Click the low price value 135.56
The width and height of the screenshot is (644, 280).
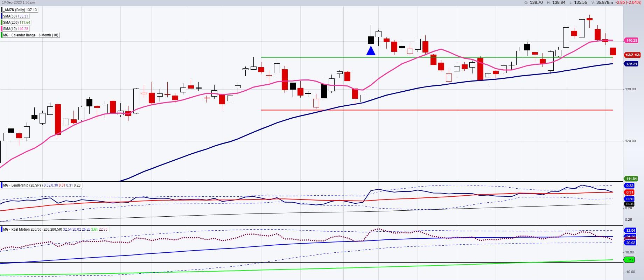[581, 2]
